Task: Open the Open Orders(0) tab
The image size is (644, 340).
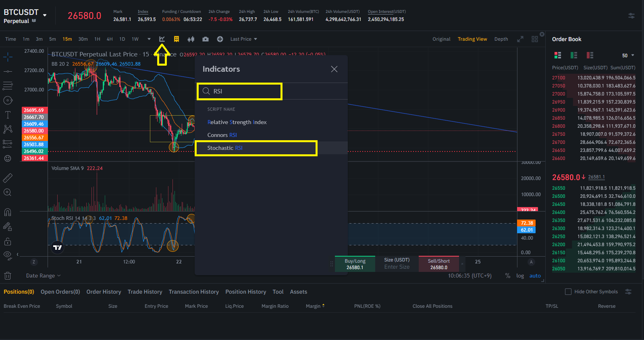Action: [60, 292]
